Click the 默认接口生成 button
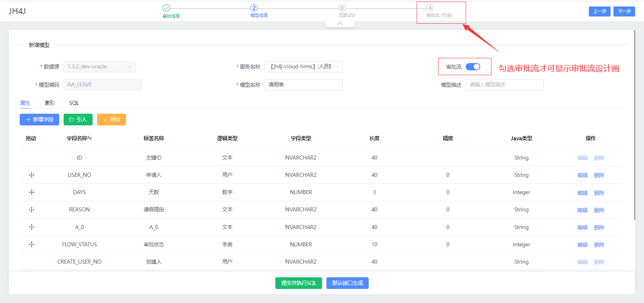644x303 pixels. click(347, 283)
